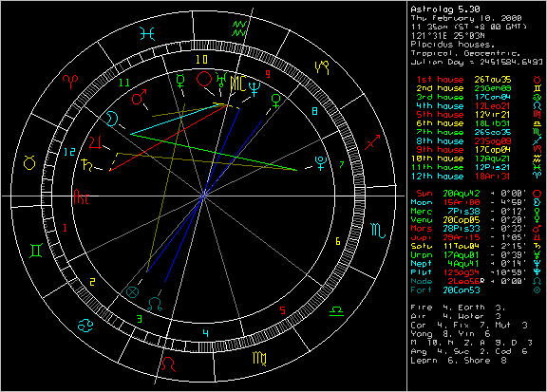Image resolution: width=547 pixels, height=392 pixels.
Task: Select house number 7 in the wheel
Action: [x=341, y=164]
